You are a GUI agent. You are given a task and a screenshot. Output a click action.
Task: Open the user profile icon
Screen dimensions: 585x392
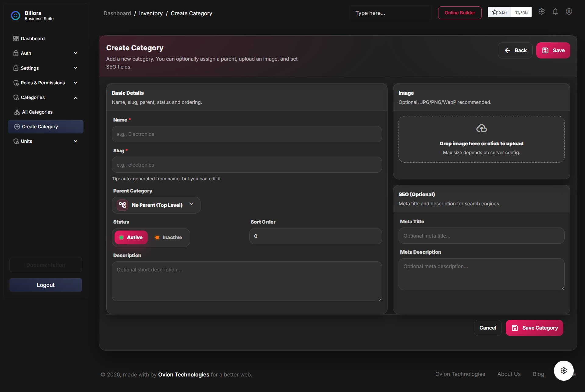point(569,12)
